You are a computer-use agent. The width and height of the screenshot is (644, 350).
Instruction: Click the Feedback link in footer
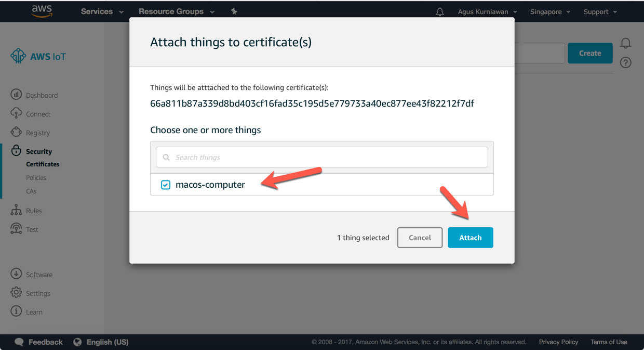click(45, 342)
